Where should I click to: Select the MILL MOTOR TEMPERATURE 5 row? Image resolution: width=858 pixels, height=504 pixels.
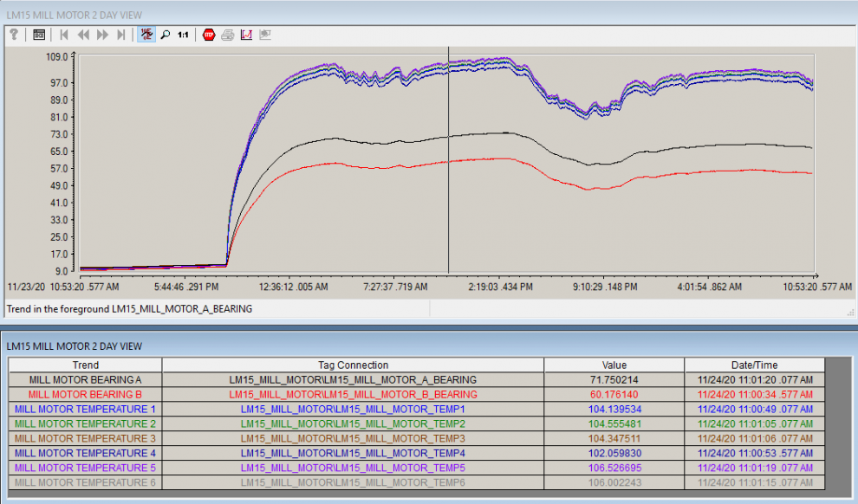(85, 468)
